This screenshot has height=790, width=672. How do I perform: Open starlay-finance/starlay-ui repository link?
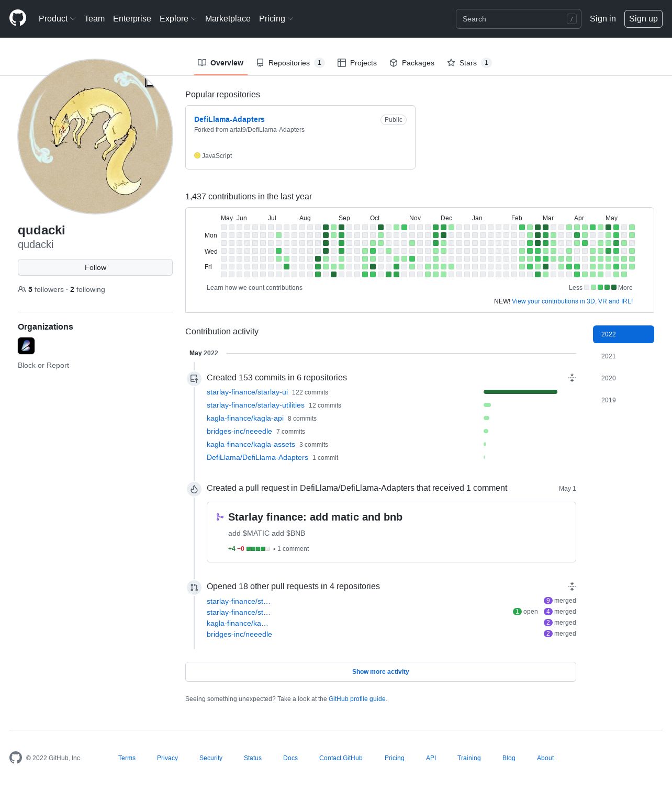pyautogui.click(x=247, y=392)
